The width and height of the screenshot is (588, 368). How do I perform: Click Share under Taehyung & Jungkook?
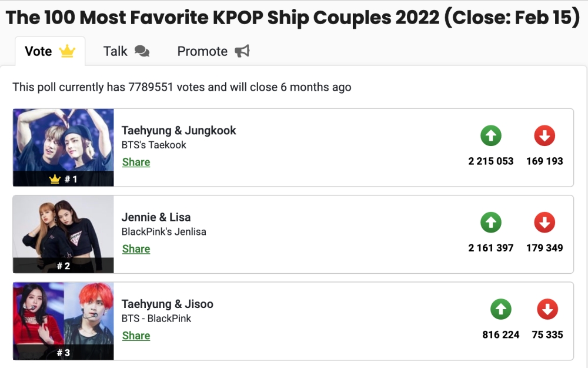tap(136, 162)
